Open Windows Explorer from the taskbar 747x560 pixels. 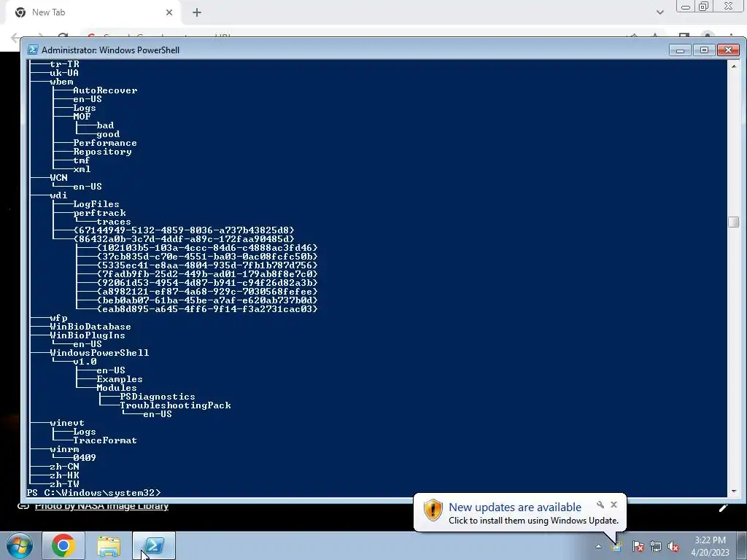109,545
